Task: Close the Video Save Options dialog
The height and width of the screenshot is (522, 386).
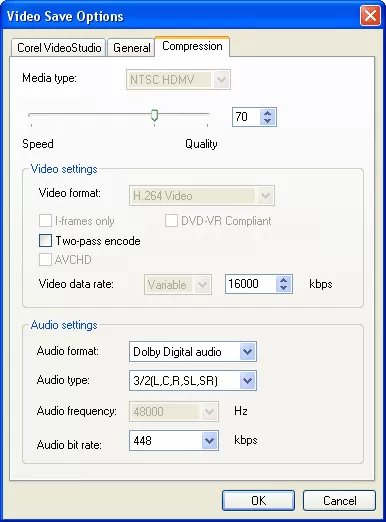Action: [370, 16]
